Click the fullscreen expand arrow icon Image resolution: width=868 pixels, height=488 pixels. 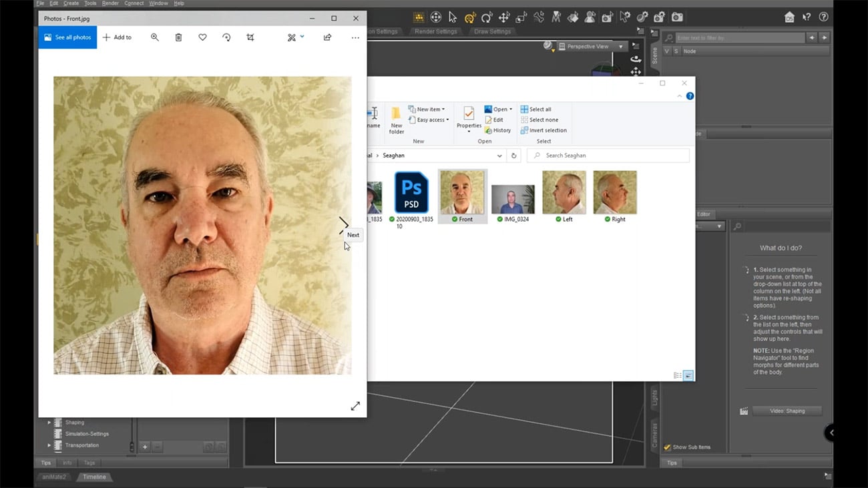tap(355, 406)
